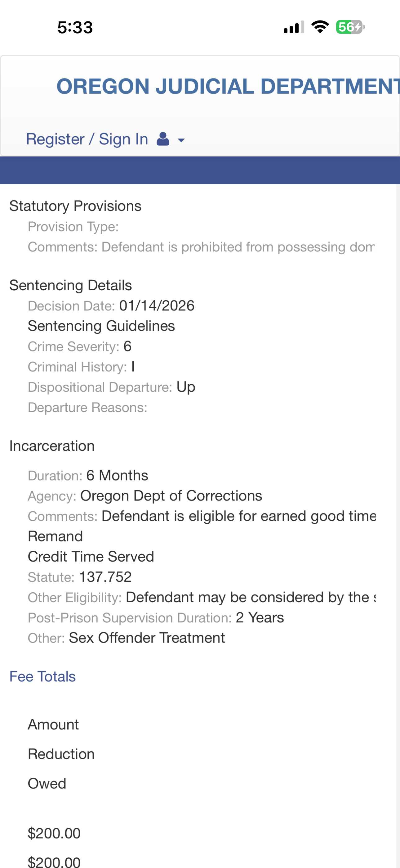Click the Owed label under Fee Totals
This screenshot has width=400, height=868.
pos(47,784)
